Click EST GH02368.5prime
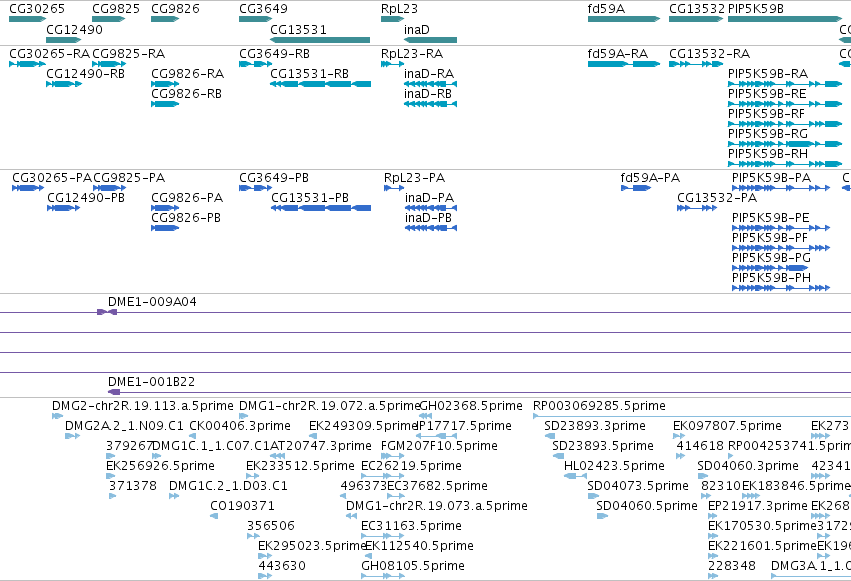Image resolution: width=851 pixels, height=581 pixels. click(x=426, y=416)
